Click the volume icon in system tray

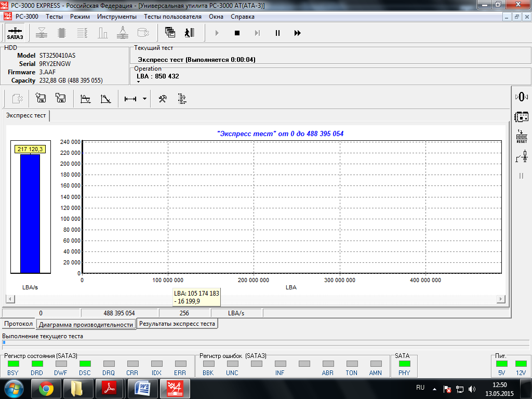(472, 389)
